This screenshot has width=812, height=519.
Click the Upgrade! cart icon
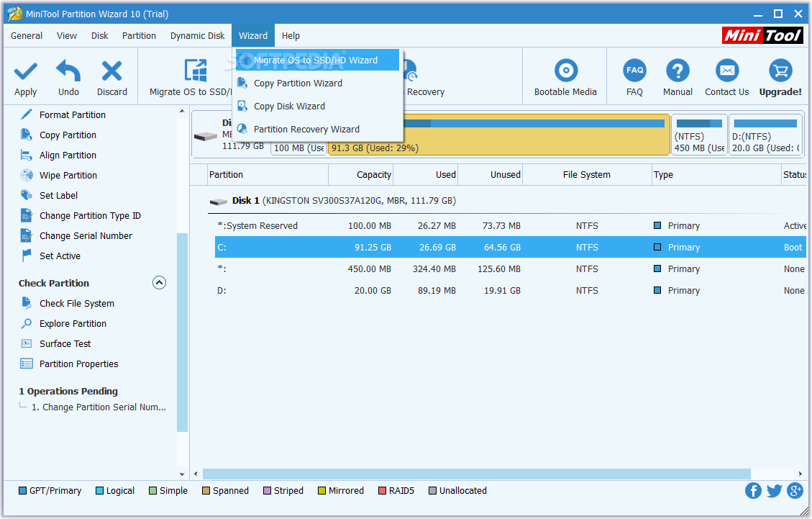780,71
